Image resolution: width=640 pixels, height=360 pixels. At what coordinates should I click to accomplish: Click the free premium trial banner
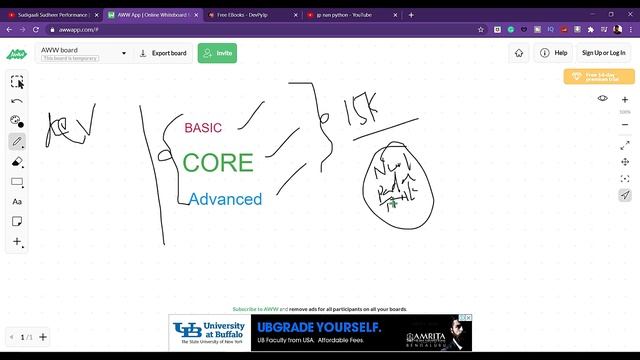[x=599, y=77]
